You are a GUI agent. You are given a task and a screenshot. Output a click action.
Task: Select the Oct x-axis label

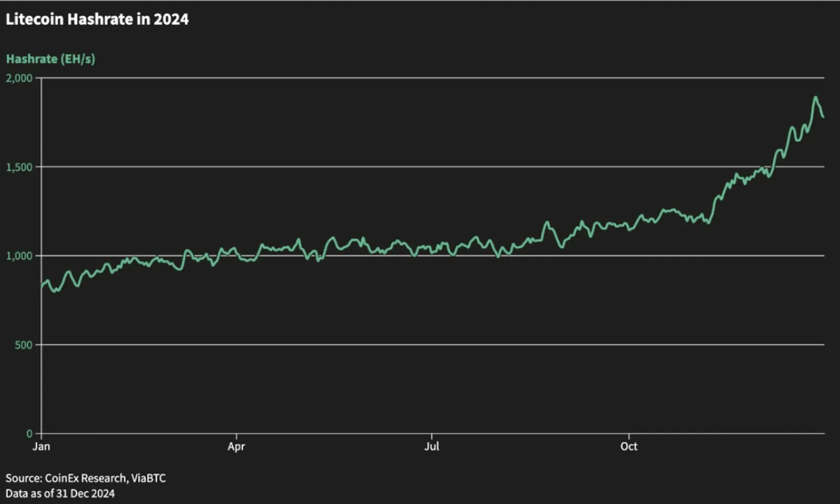point(629,446)
